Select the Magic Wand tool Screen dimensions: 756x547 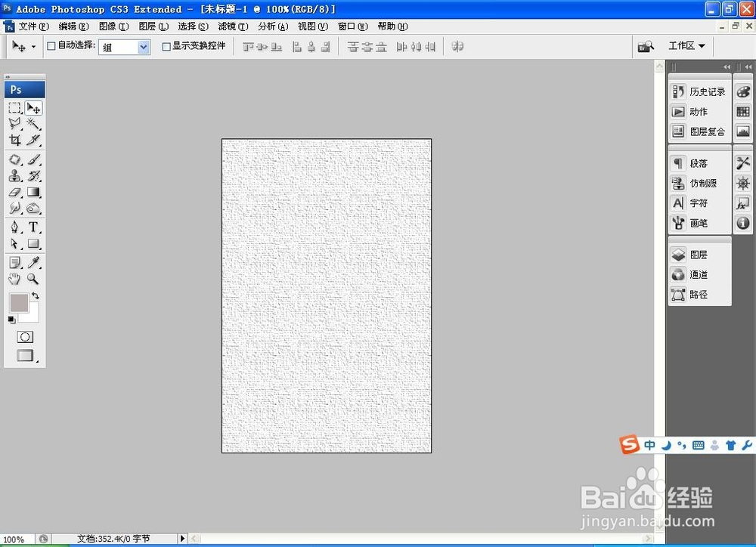[x=33, y=123]
